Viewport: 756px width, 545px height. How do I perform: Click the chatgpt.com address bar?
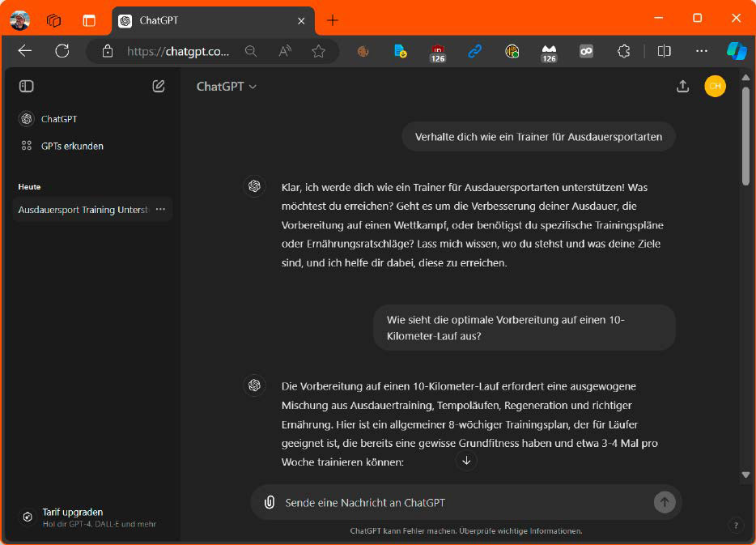178,51
